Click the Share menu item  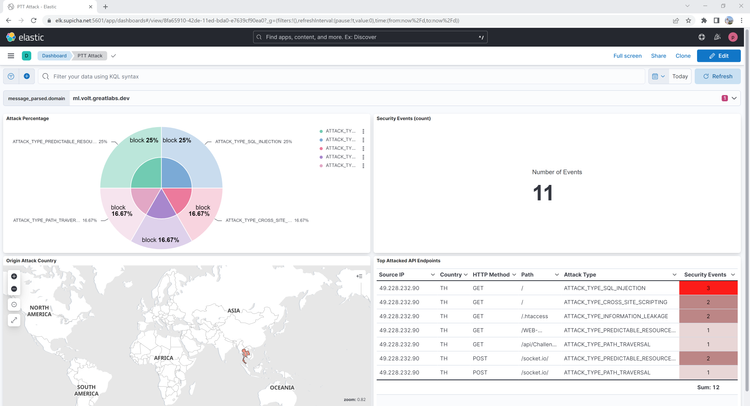pyautogui.click(x=658, y=56)
